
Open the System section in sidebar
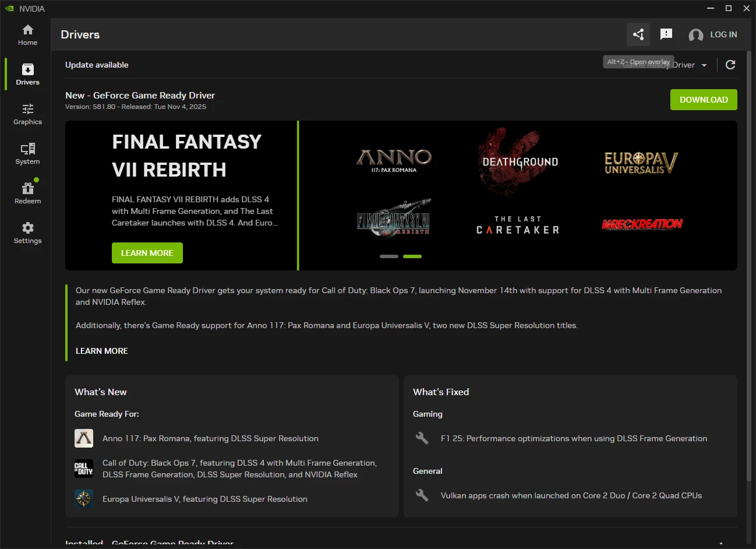tap(27, 154)
